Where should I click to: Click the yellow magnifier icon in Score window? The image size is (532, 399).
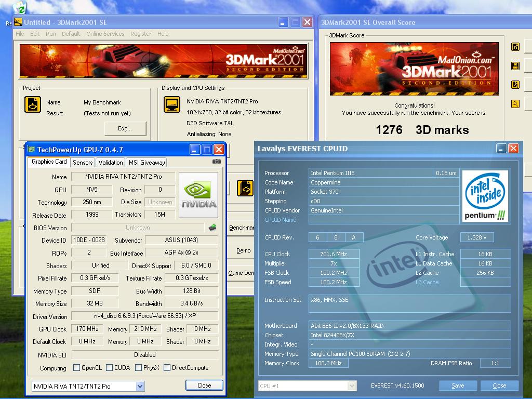[x=515, y=104]
